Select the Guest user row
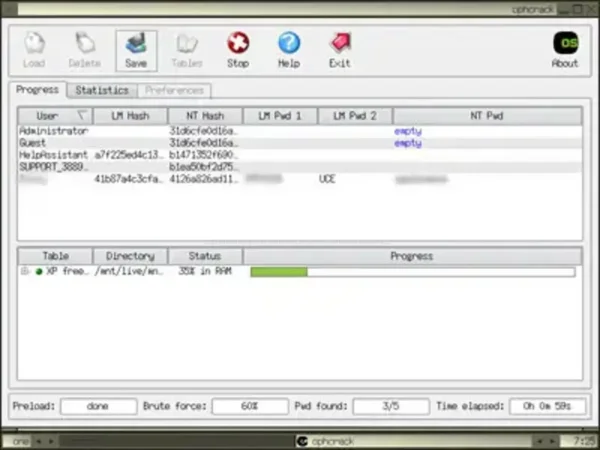600x450 pixels. coord(300,143)
